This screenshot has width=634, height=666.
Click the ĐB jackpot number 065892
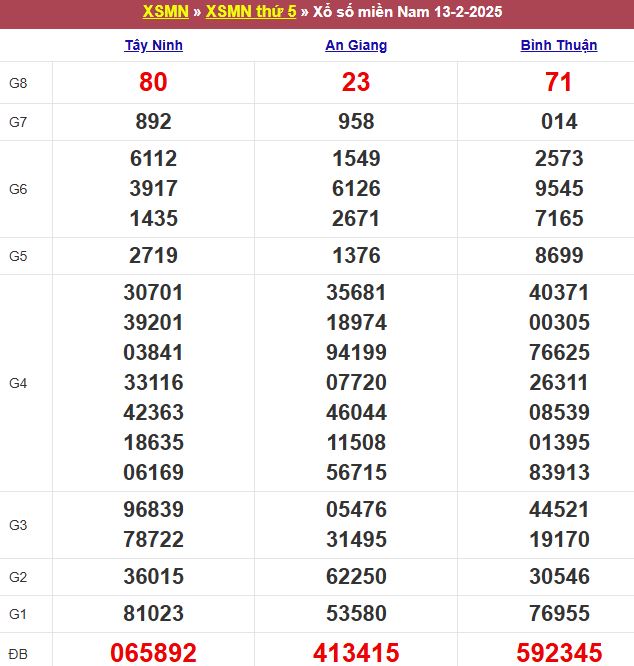(x=153, y=652)
